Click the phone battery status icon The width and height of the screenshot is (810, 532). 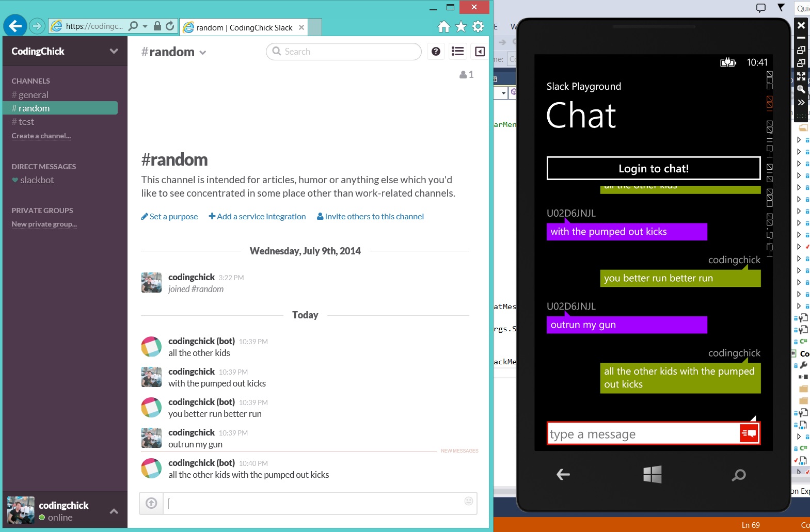point(728,62)
